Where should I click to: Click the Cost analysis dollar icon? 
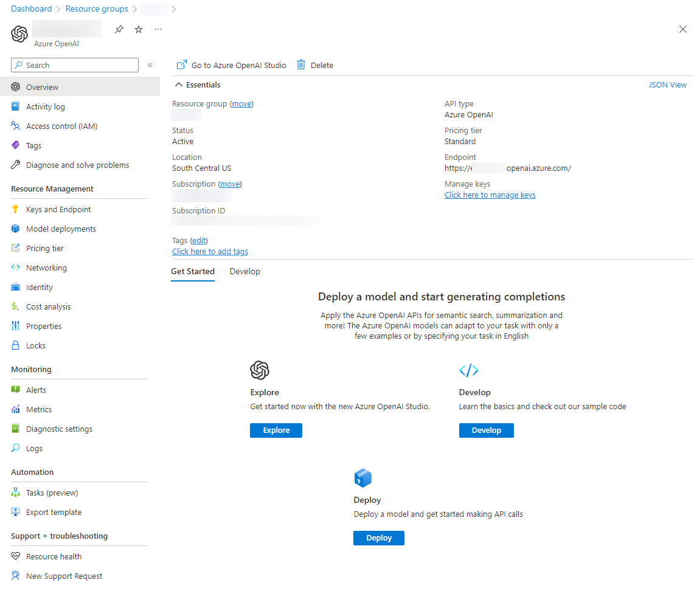tap(16, 306)
